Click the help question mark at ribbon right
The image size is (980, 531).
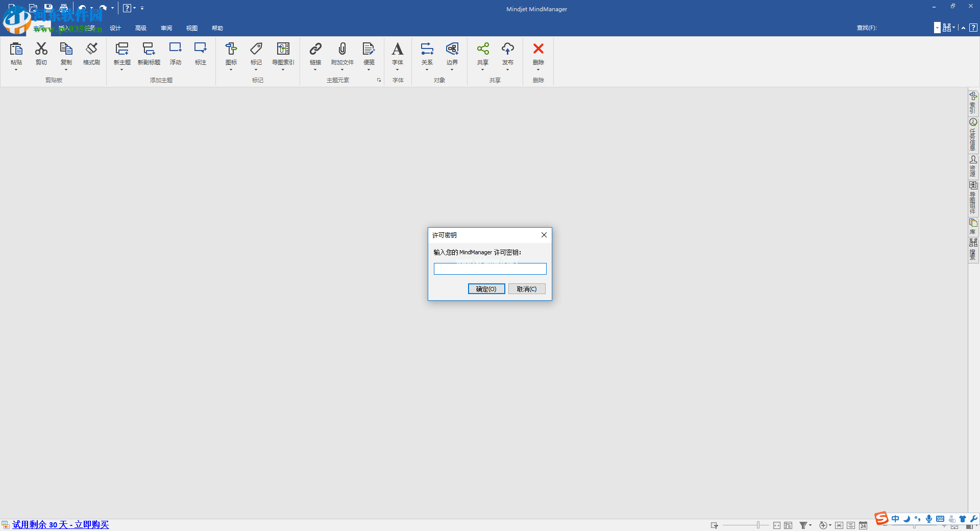[973, 28]
